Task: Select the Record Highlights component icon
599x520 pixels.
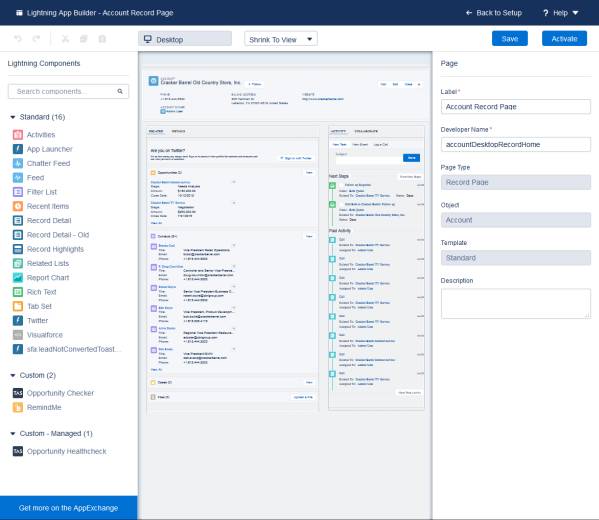Action: pyautogui.click(x=18, y=249)
